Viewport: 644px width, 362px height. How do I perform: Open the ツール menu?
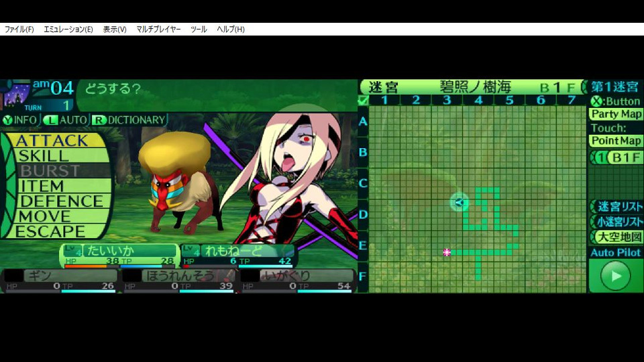(x=199, y=29)
